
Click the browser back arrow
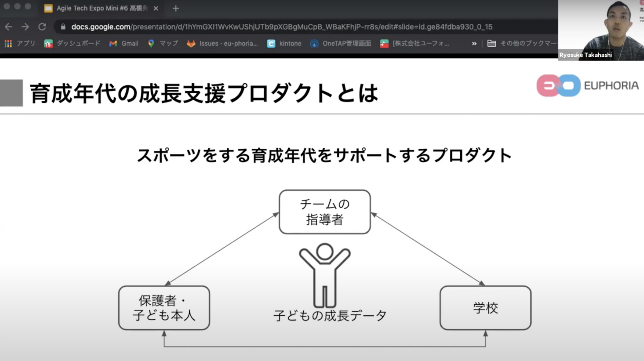tap(8, 27)
